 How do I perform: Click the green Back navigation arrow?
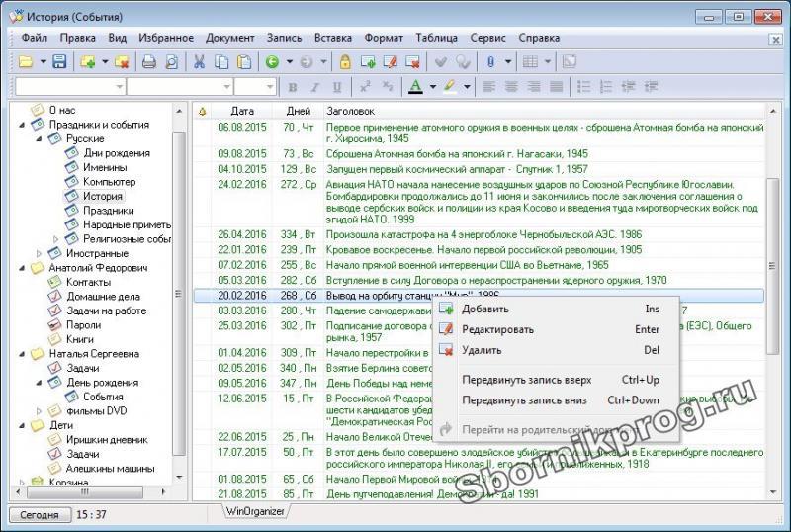[x=272, y=62]
